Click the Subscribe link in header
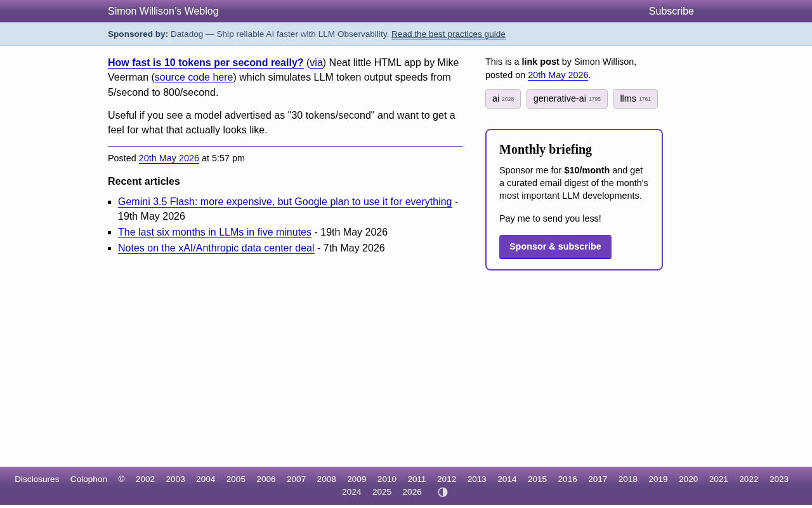This screenshot has width=812, height=508. pyautogui.click(x=671, y=11)
